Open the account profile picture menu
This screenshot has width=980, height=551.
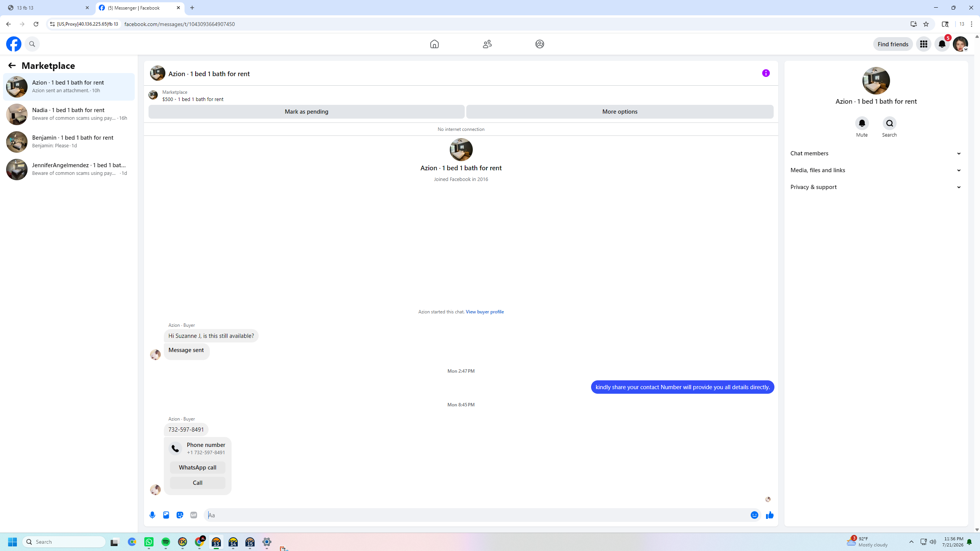click(960, 44)
